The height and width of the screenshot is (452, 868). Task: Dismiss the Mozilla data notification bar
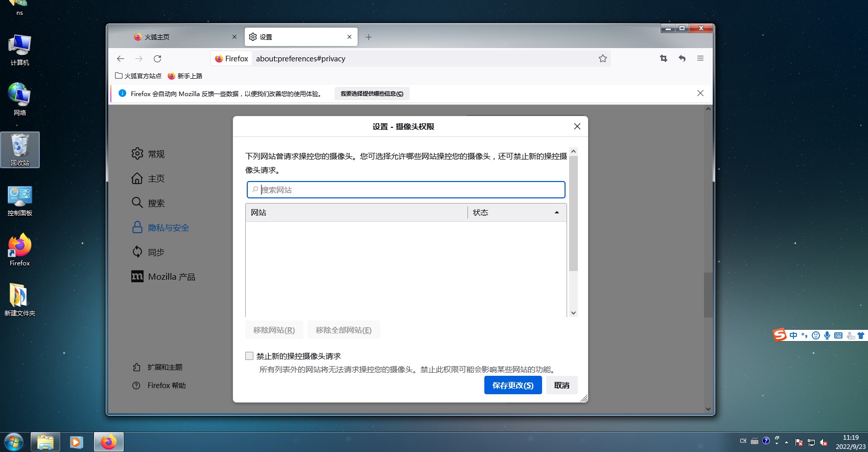(700, 93)
